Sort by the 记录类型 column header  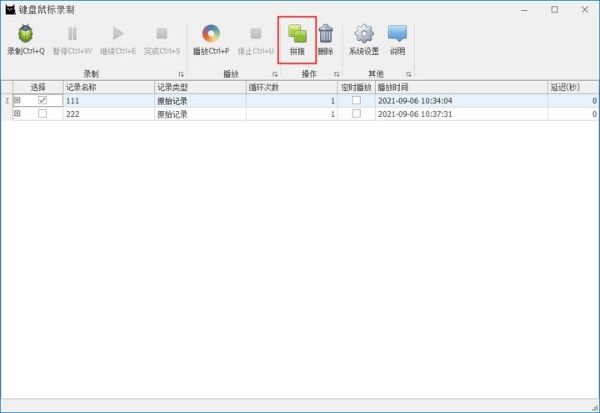pyautogui.click(x=200, y=87)
